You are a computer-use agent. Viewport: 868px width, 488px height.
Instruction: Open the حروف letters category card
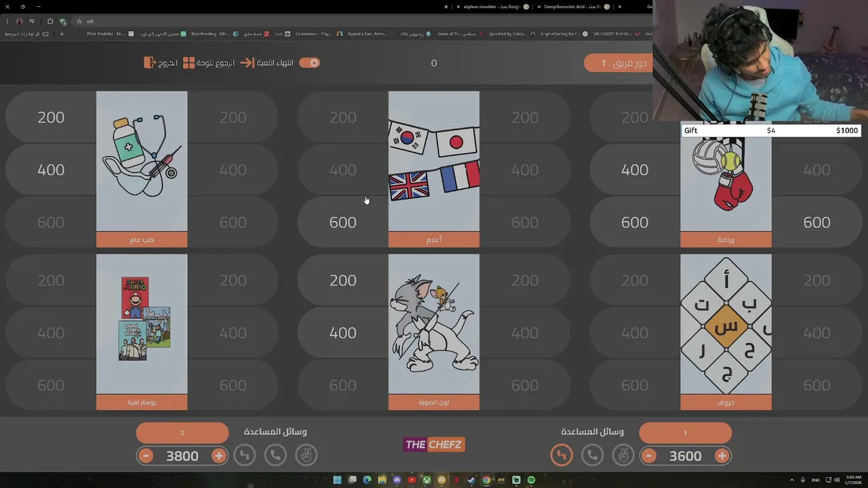tap(726, 332)
